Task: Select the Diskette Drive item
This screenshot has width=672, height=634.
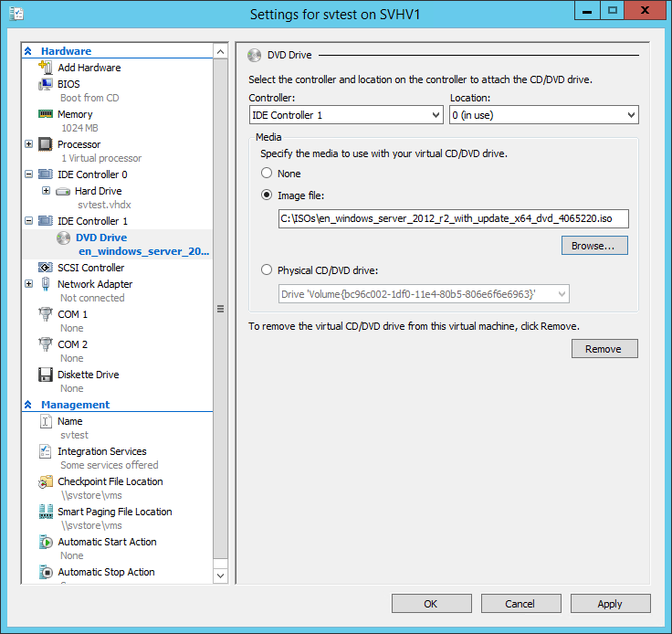Action: click(x=89, y=375)
